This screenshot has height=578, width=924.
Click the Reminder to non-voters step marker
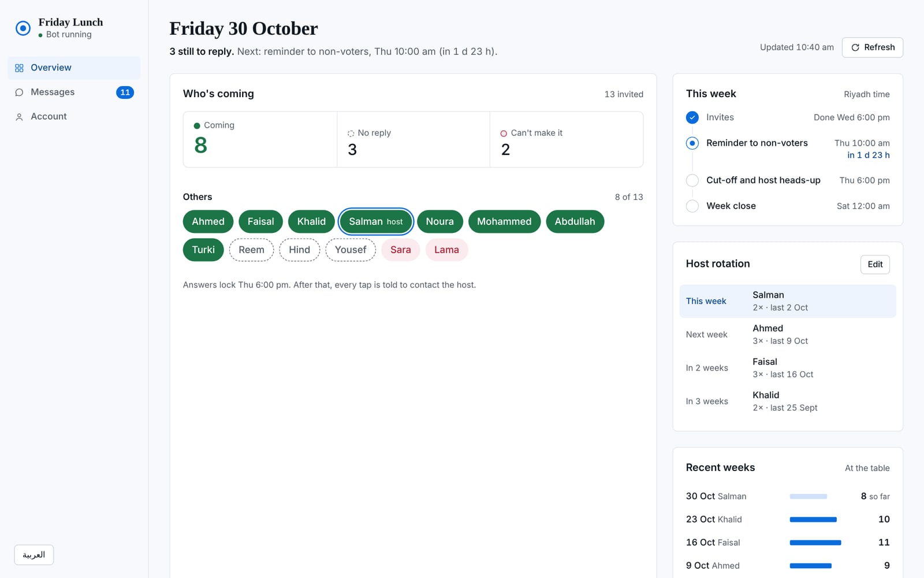coord(692,143)
